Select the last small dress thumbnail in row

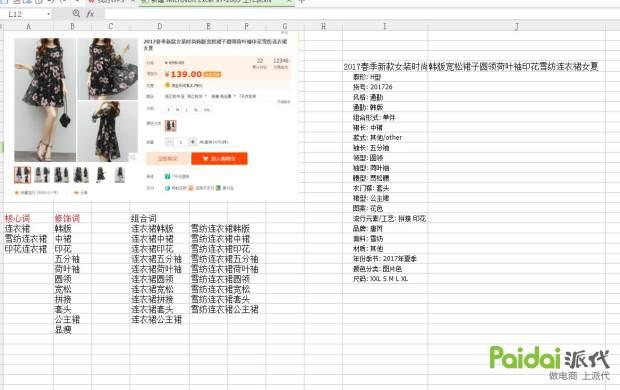point(120,174)
